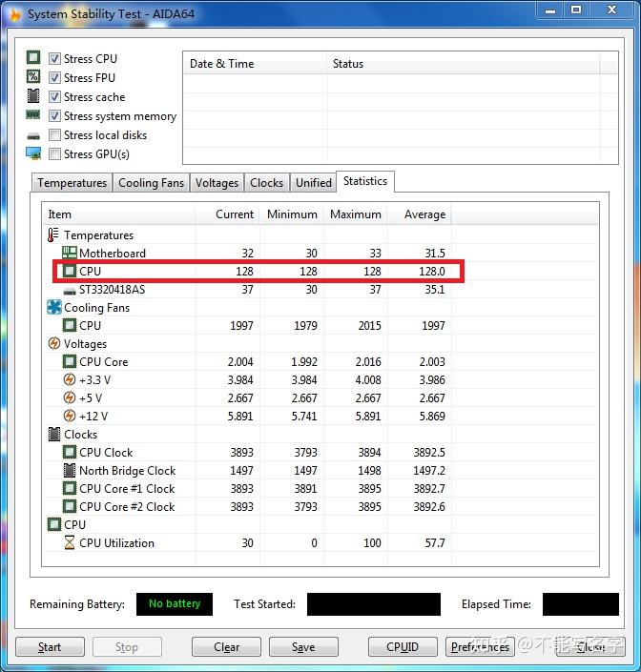
Task: Click CPU fan maximum value '2015'
Action: click(x=369, y=326)
